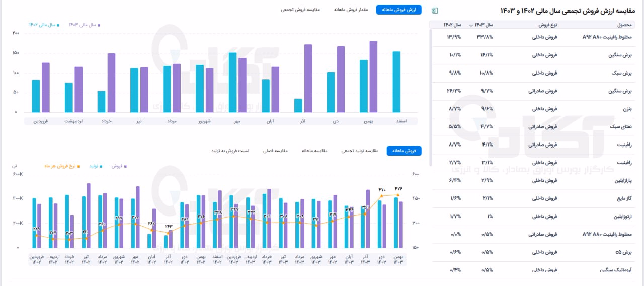The image size is (644, 286).
Task: Click the purple بهمن bar in upper chart
Action: pyautogui.click(x=374, y=77)
